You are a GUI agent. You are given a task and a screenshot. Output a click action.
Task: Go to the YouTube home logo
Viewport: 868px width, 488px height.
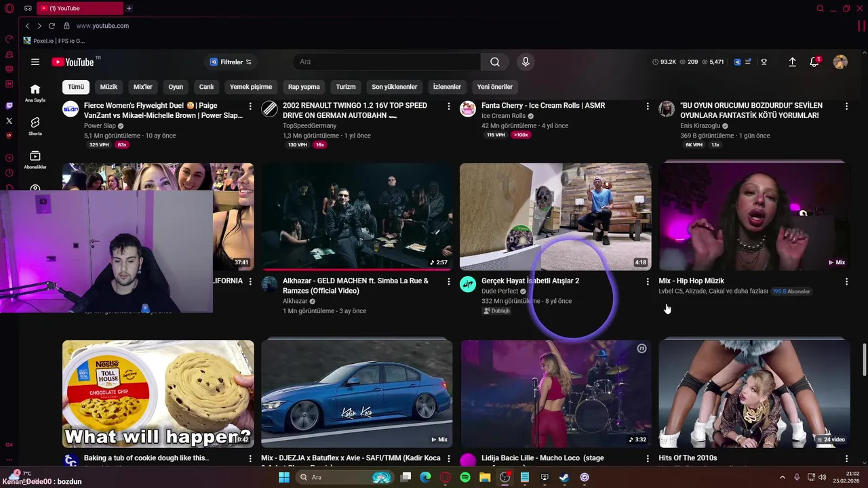[73, 62]
